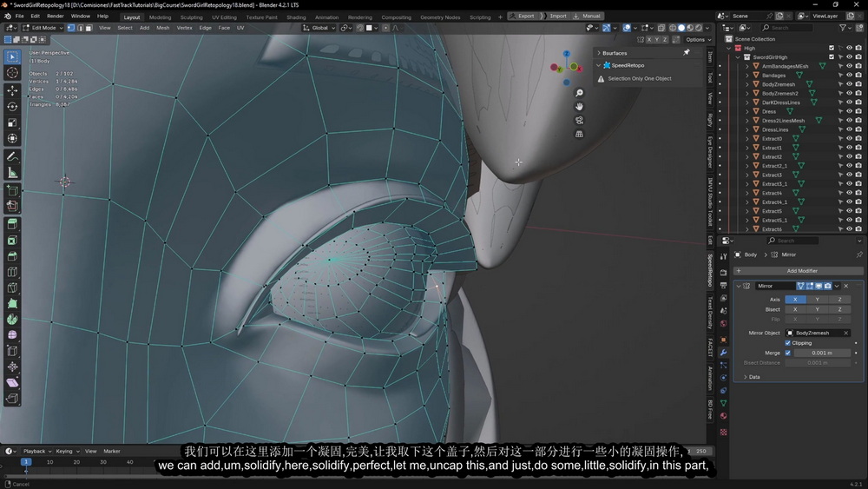Image resolution: width=868 pixels, height=489 pixels.
Task: Open the Render menu
Action: pyautogui.click(x=56, y=16)
